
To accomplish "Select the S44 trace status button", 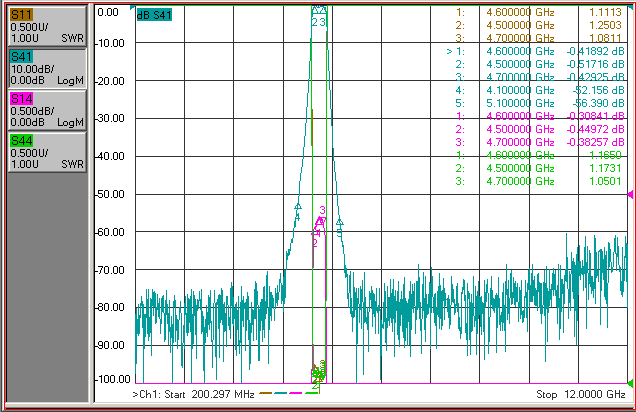I will [x=47, y=152].
